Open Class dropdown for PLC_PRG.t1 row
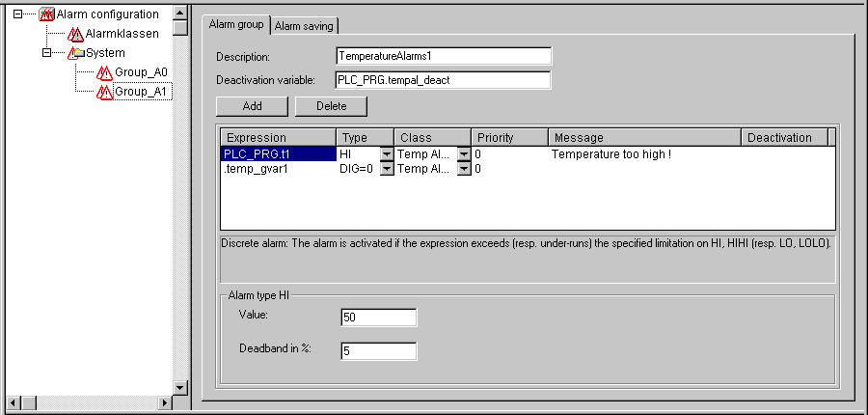 click(464, 154)
